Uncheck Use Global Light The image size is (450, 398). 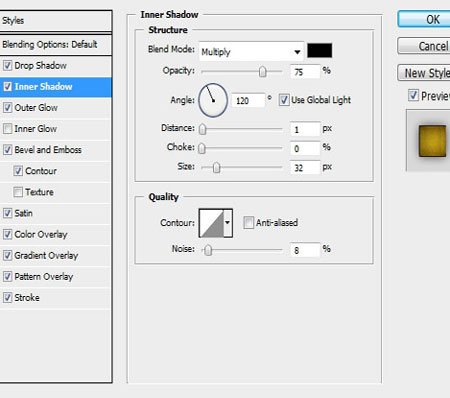pyautogui.click(x=284, y=100)
